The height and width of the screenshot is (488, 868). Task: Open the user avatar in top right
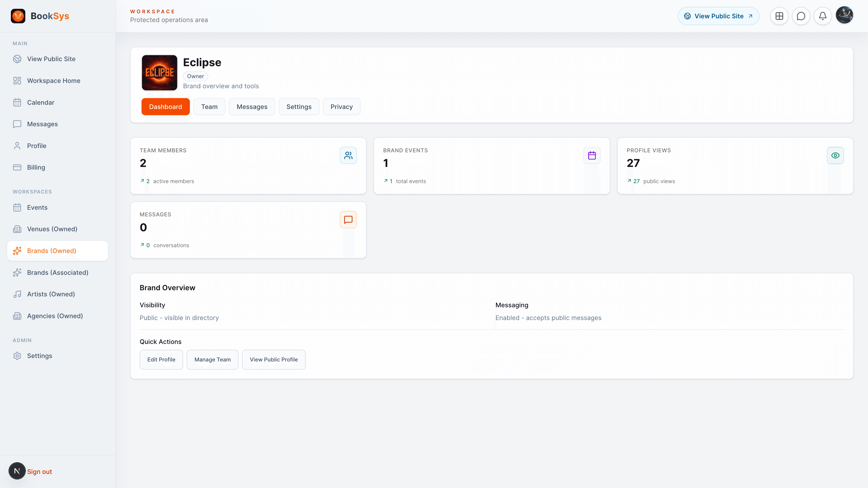coord(844,15)
